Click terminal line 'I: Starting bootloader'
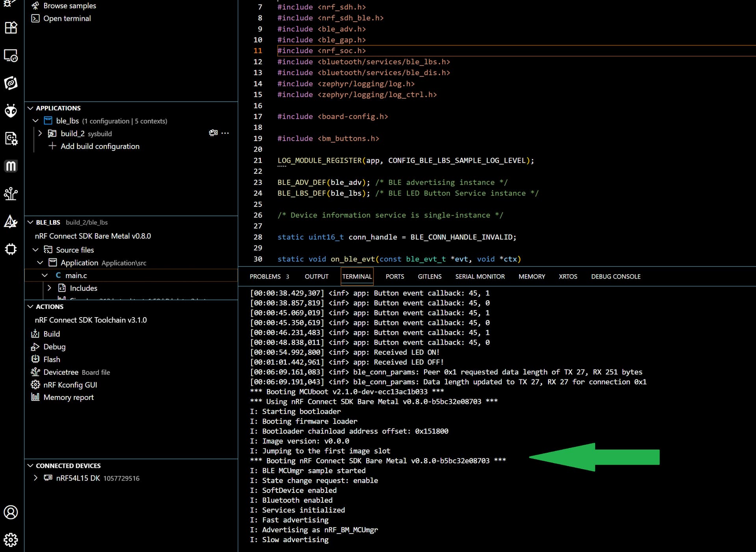Screen dimensions: 756x552 tap(295, 411)
